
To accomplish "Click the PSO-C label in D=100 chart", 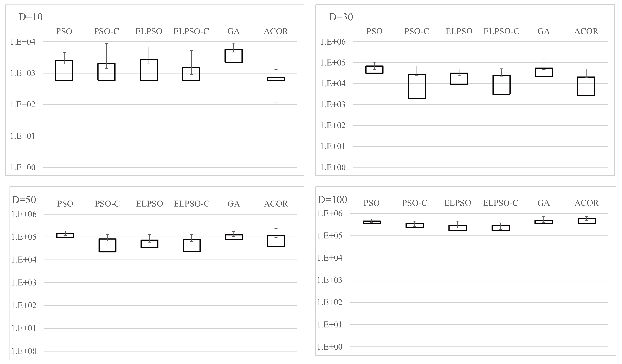I will (414, 203).
